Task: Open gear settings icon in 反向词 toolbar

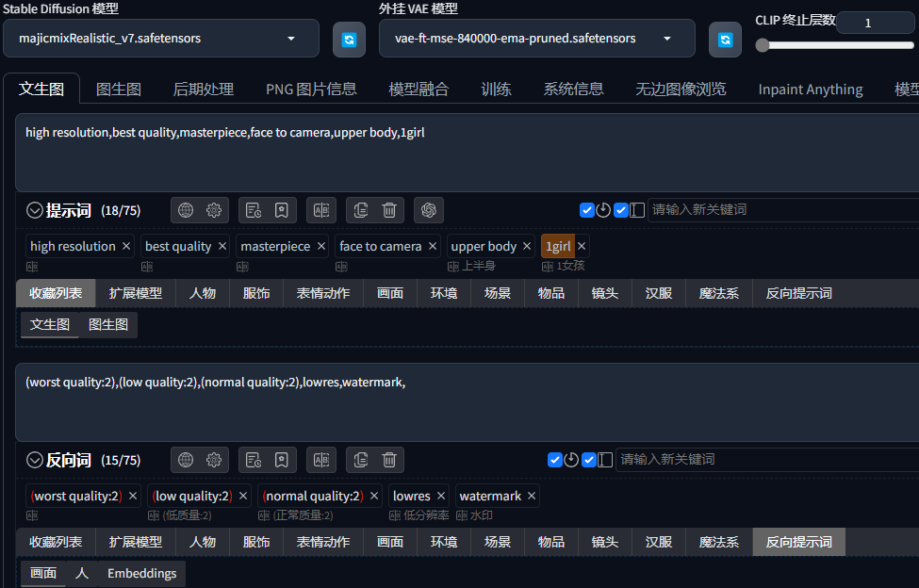Action: pos(214,460)
